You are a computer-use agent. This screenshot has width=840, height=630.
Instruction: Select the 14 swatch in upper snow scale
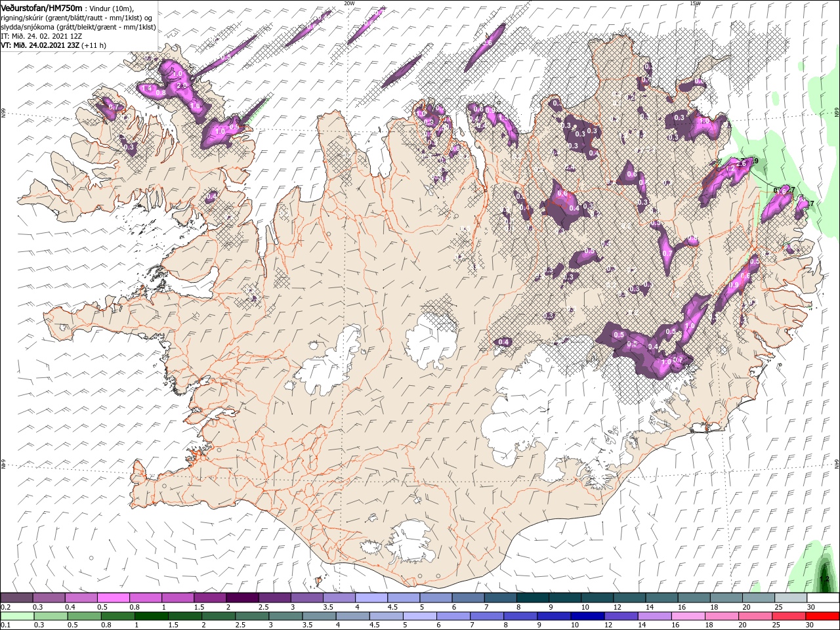coord(662,598)
